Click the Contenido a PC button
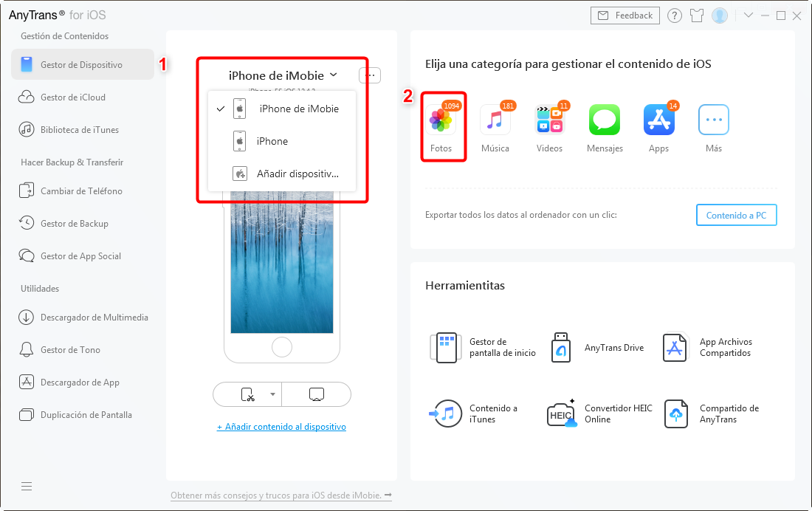 (x=736, y=215)
